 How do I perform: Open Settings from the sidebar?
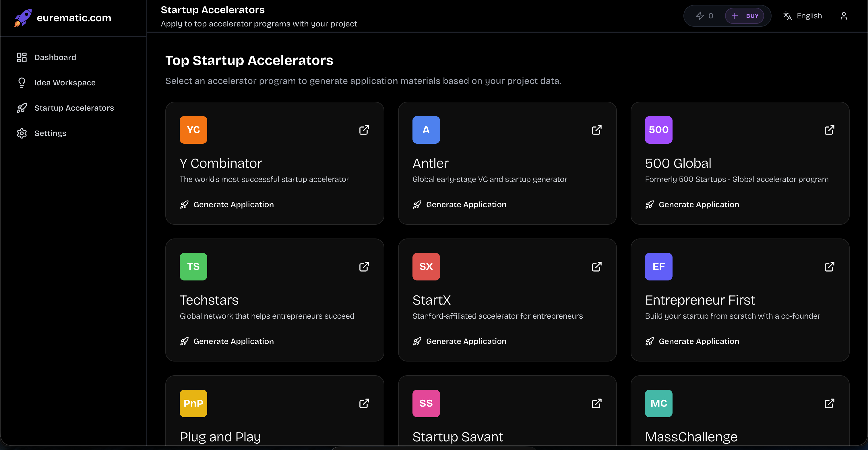click(x=50, y=133)
